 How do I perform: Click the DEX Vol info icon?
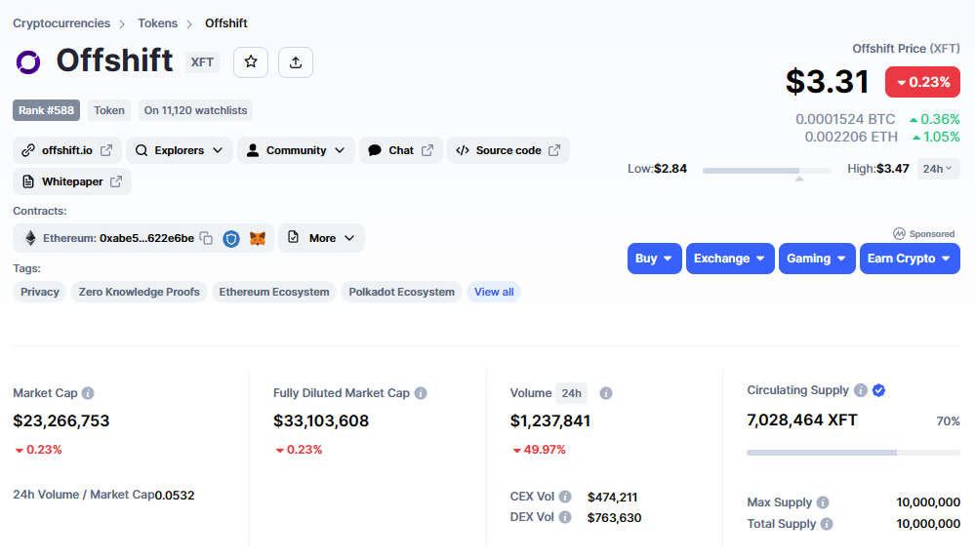tap(565, 517)
